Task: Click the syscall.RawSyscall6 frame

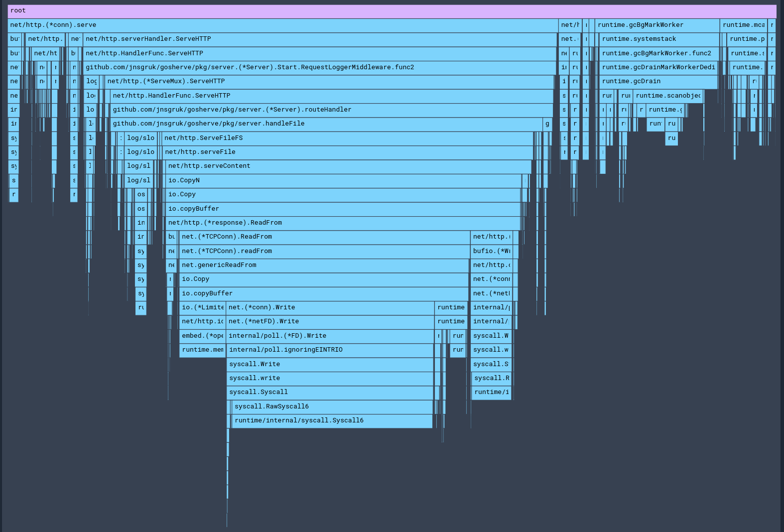Action: click(x=332, y=407)
